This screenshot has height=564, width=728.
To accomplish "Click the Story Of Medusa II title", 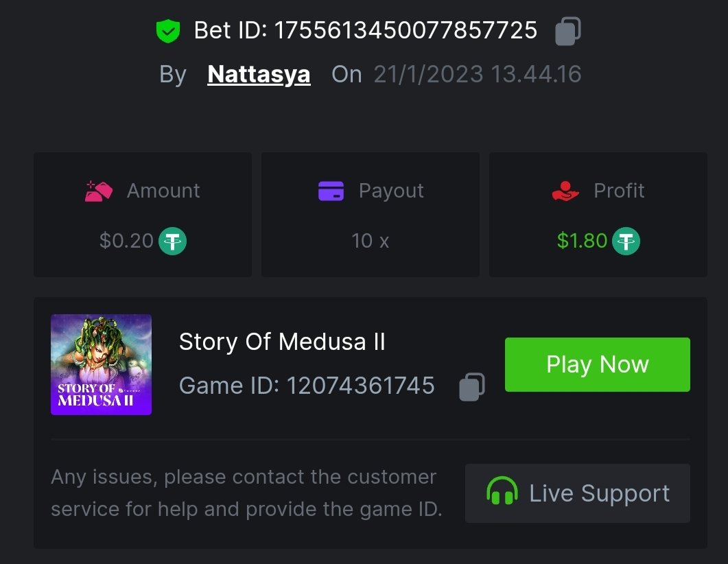I will (282, 342).
